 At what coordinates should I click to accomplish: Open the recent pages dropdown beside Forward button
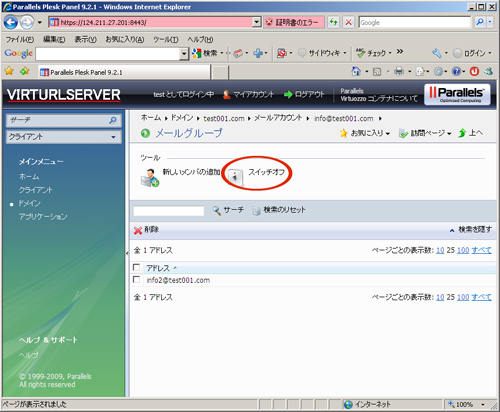point(40,23)
